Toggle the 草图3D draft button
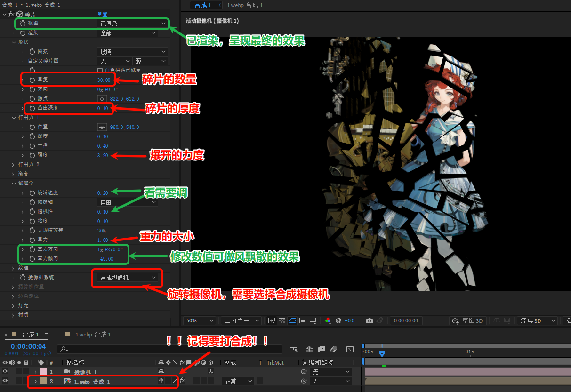Viewport: 571px width, 392px height. [x=468, y=321]
